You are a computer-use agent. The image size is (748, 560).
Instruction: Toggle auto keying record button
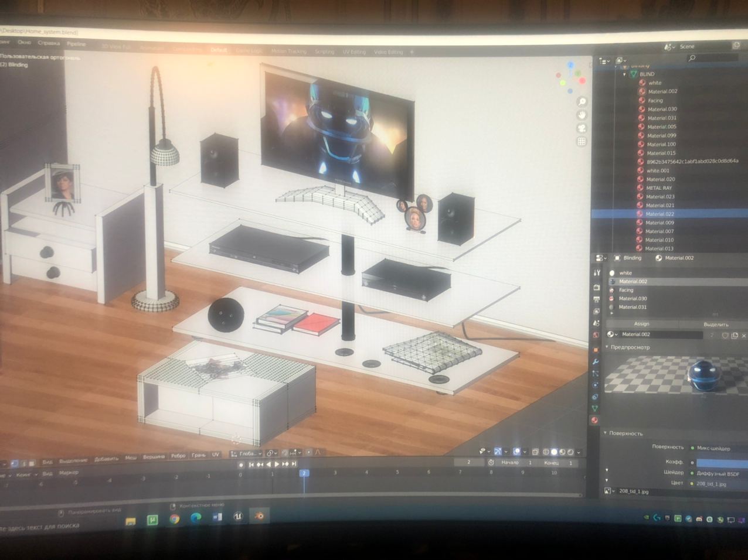tap(241, 465)
